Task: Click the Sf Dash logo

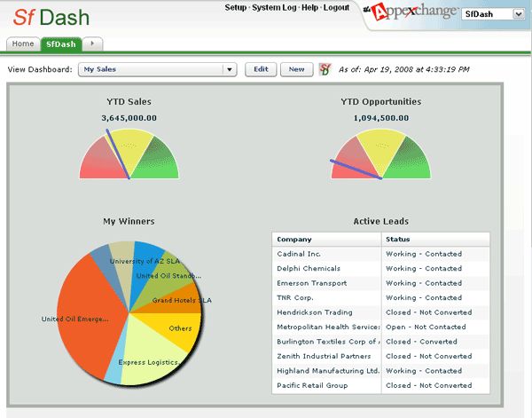Action: pos(51,18)
